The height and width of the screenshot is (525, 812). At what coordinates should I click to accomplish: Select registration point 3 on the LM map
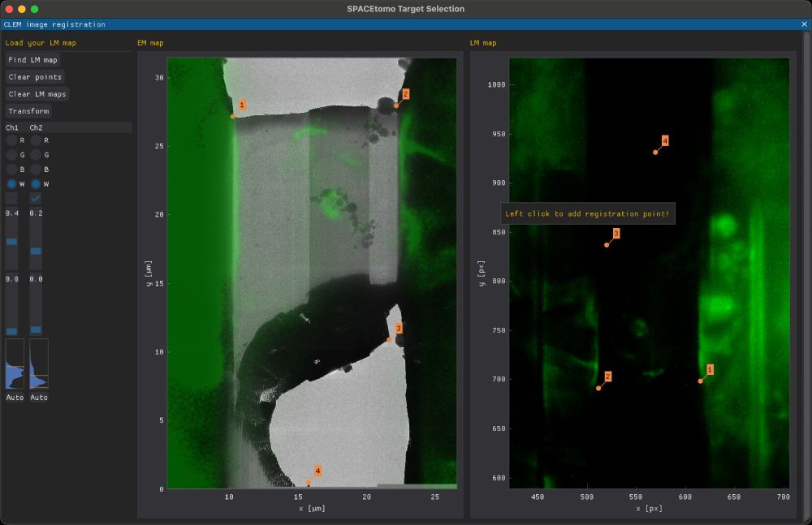607,245
